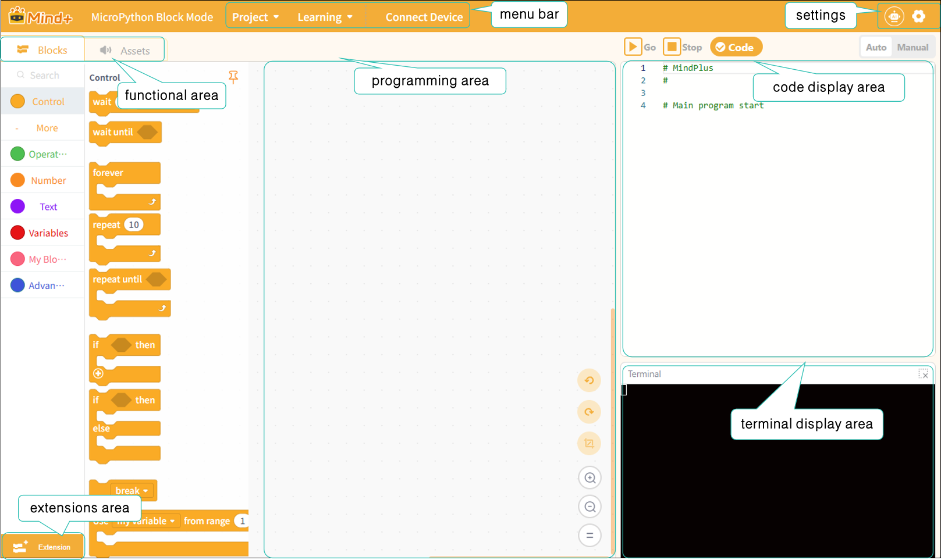Image resolution: width=941 pixels, height=560 pixels.
Task: Open the robot assistant icon in top bar
Action: [894, 16]
